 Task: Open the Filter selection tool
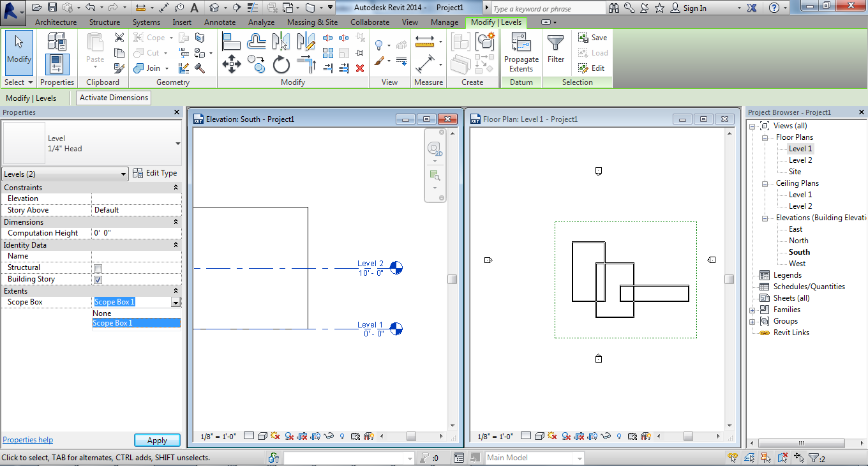[x=556, y=49]
